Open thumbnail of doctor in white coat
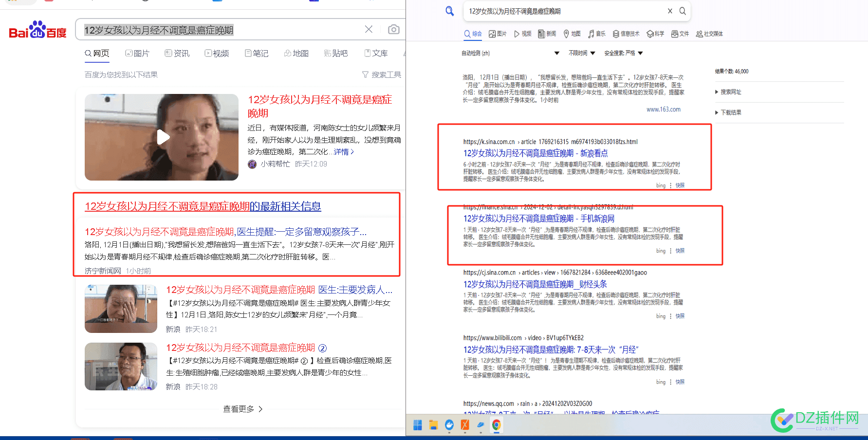Viewport: 868px width, 440px height. coord(121,367)
